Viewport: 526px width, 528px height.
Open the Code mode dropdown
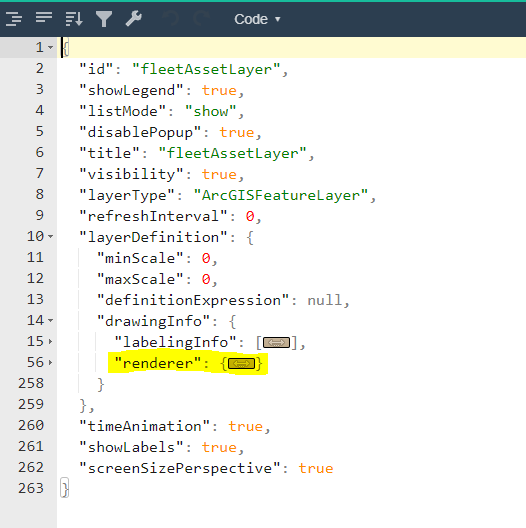[257, 19]
